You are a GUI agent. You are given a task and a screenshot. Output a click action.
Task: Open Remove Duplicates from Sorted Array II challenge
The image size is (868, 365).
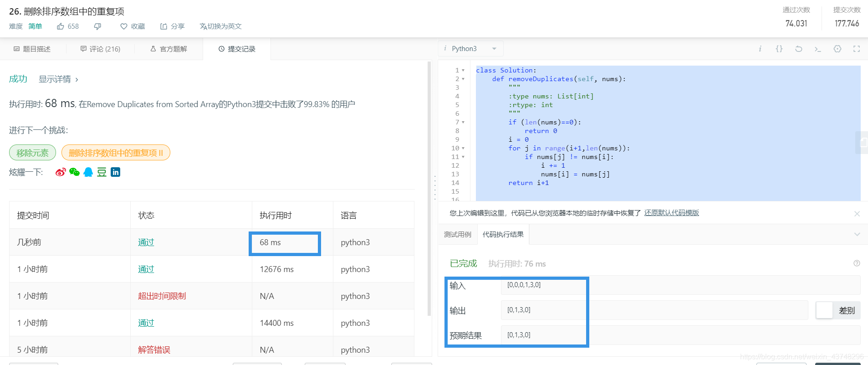click(x=116, y=153)
